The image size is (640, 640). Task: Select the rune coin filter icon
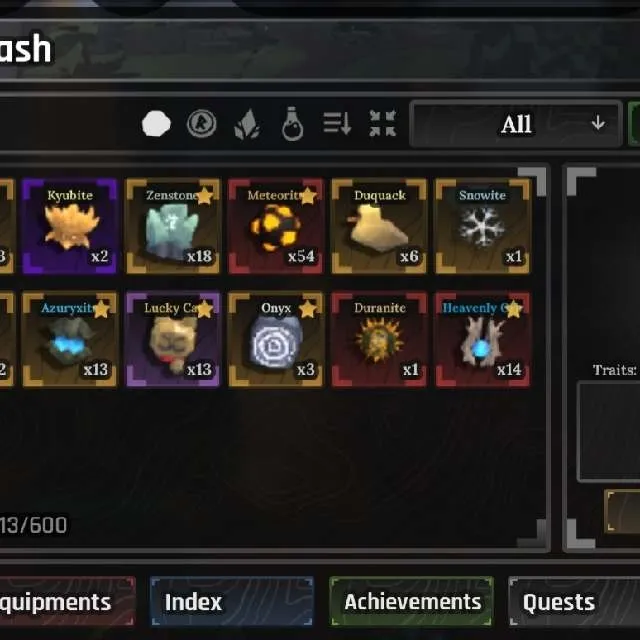[202, 123]
